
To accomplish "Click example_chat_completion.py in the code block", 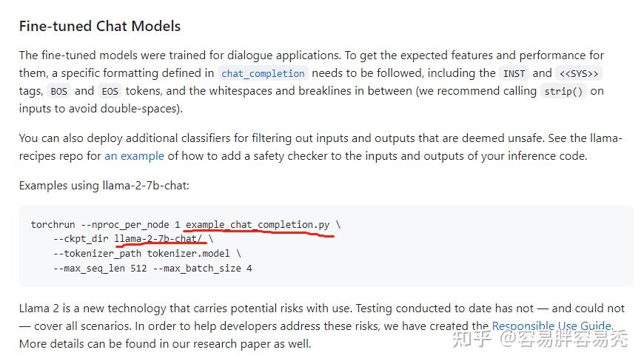I will coord(258,224).
